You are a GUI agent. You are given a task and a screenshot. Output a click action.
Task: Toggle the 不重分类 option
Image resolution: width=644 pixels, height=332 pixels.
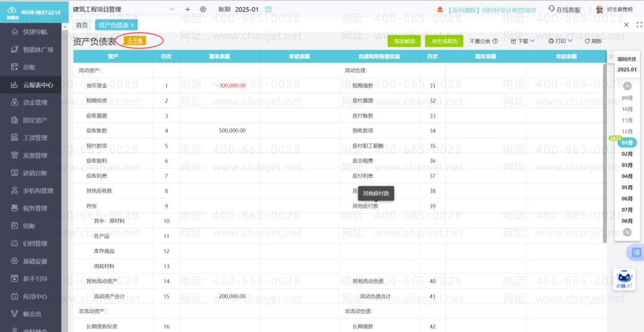pos(479,41)
